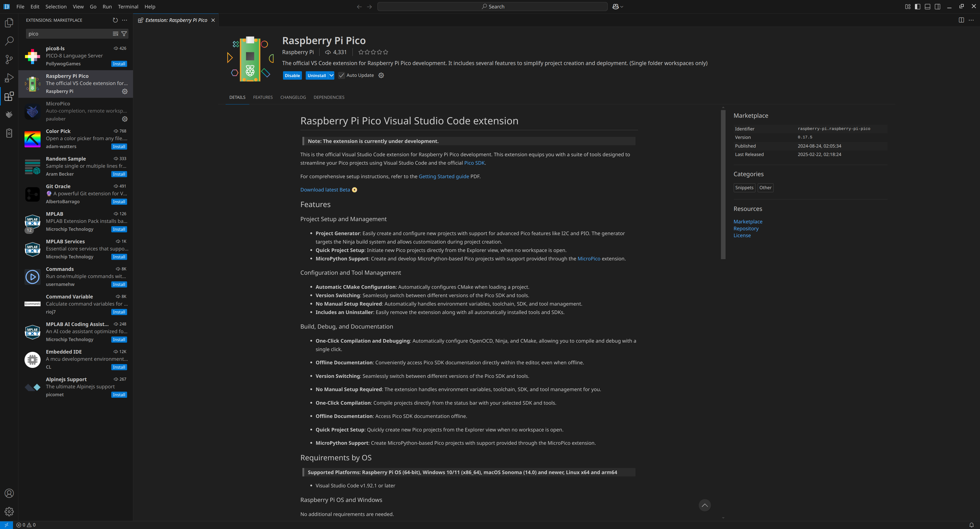
Task: Toggle primary side bar visibility
Action: point(918,6)
